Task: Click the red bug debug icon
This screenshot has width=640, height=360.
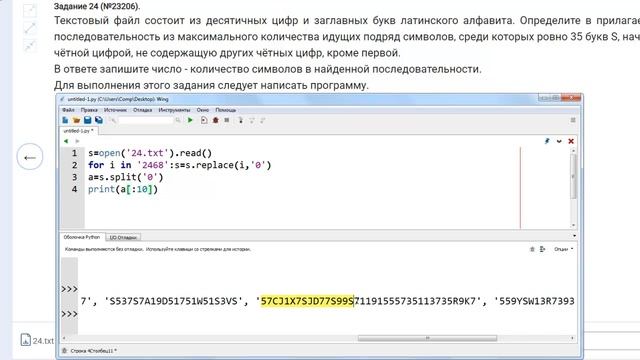Action: [x=216, y=120]
